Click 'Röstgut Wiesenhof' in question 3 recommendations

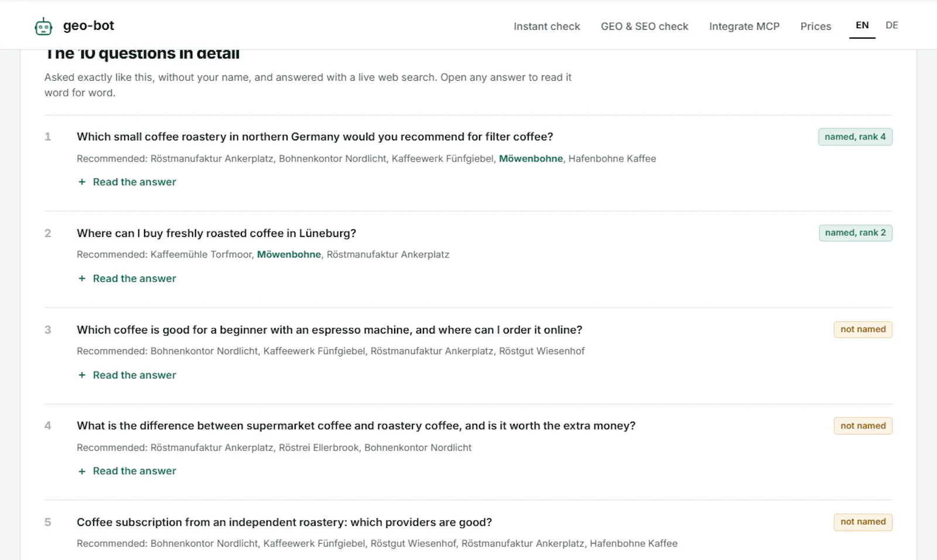click(x=542, y=351)
